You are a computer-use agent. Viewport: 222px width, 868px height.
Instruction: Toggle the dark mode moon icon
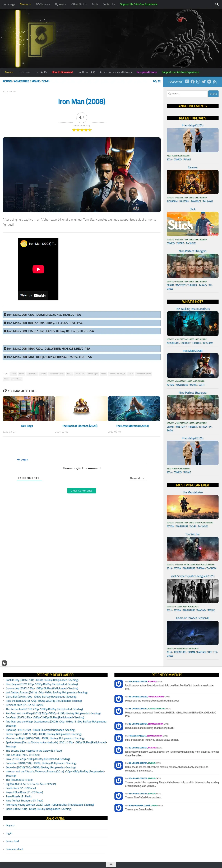(x=4, y=663)
